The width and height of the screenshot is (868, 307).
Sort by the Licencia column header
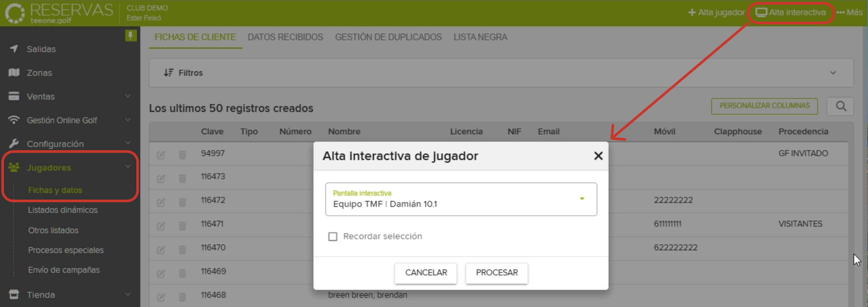point(466,131)
